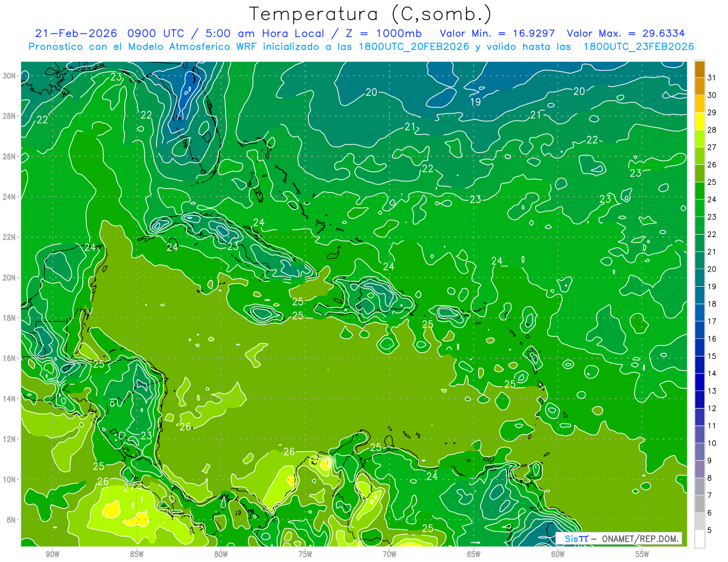Screen dimensions: 728x562
Task: Click yellow legend band between 28 and 29
Action: click(x=699, y=121)
